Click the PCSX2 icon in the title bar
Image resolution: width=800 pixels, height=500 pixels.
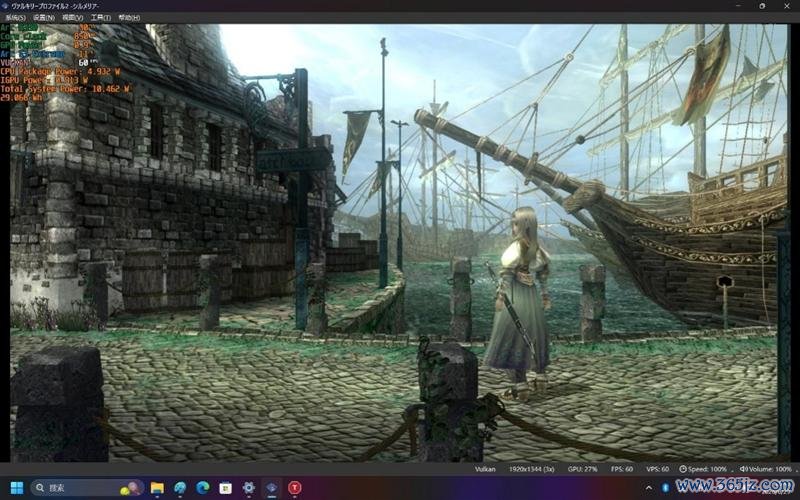coord(6,6)
